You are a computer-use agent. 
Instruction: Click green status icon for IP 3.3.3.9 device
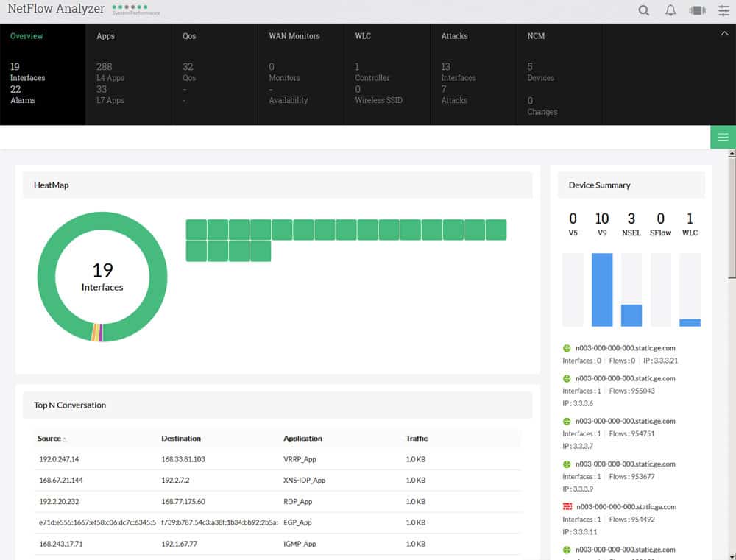click(567, 464)
